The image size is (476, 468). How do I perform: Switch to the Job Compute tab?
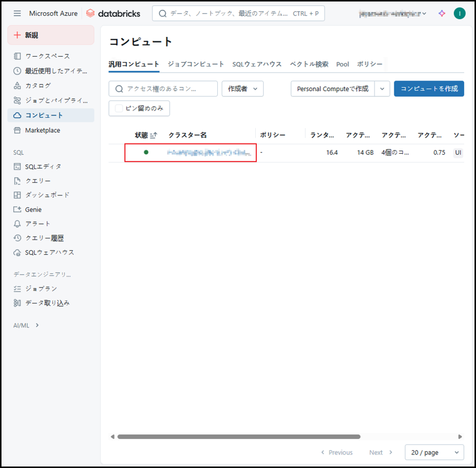(x=196, y=64)
